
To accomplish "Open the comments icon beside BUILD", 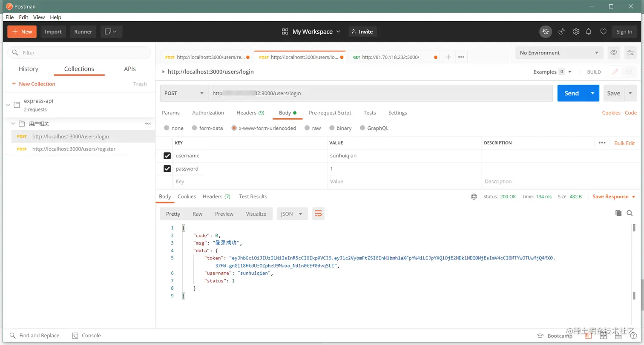I will (629, 72).
